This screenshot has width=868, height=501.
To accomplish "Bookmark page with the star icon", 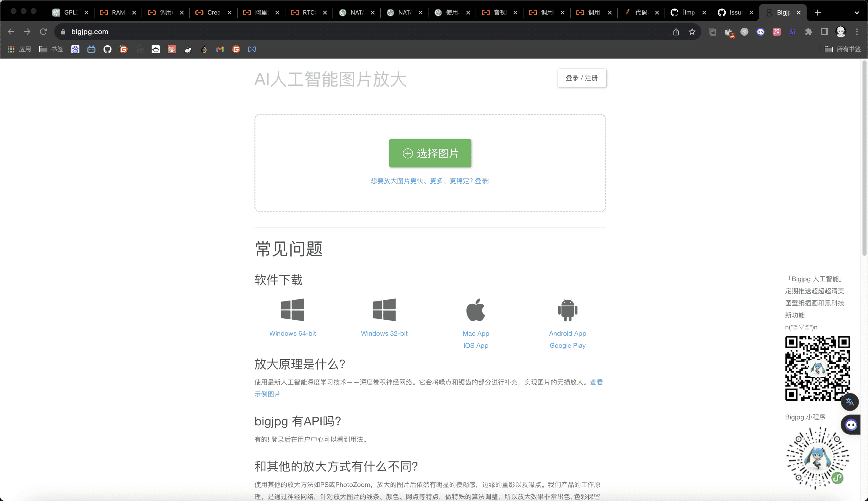I will [x=692, y=32].
